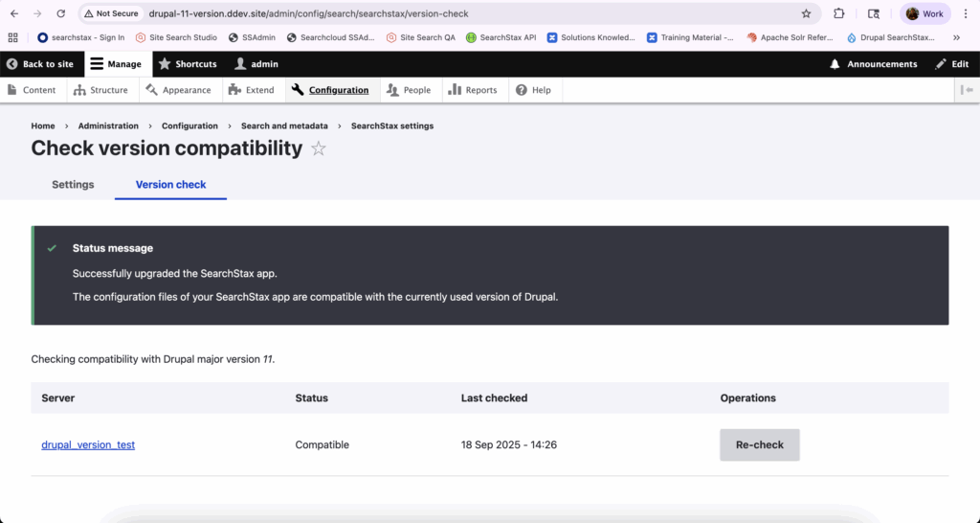Open the Structure admin menu
980x523 pixels.
click(100, 90)
